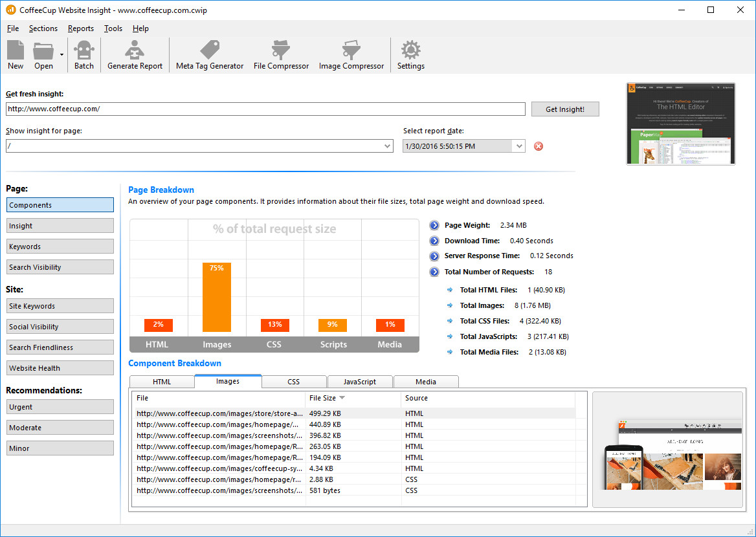
Task: Sort by the File column header
Action: tap(219, 398)
